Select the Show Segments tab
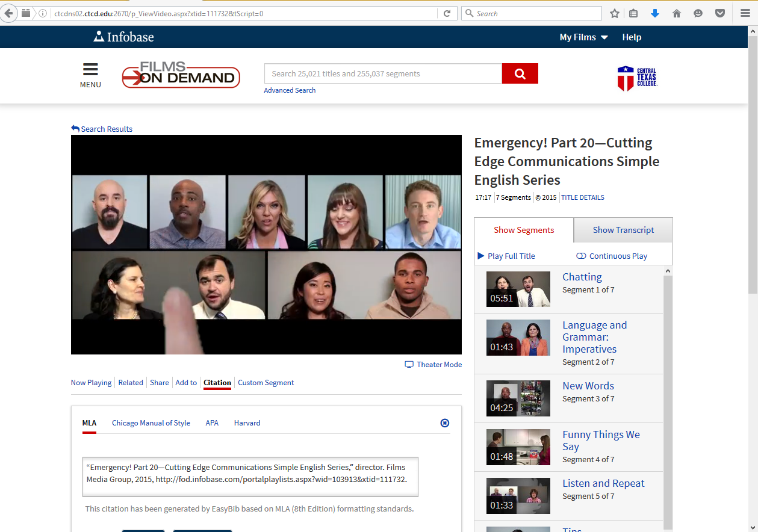 [x=524, y=230]
